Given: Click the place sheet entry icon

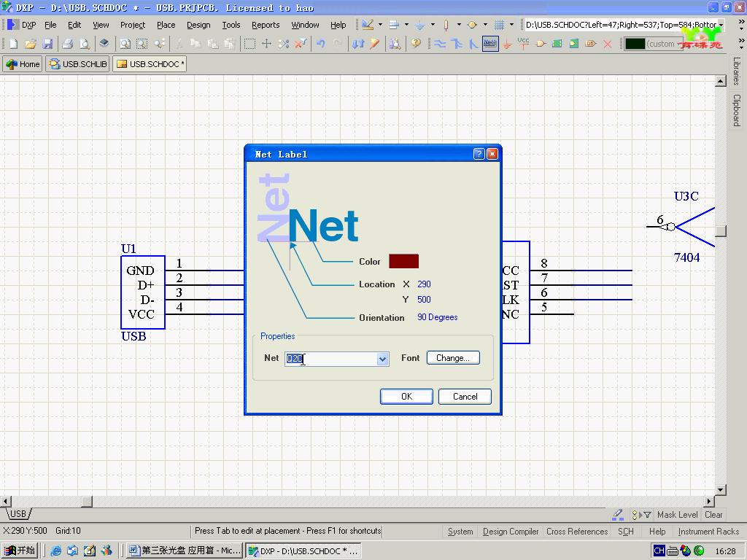Looking at the screenshot, I should click(x=574, y=44).
